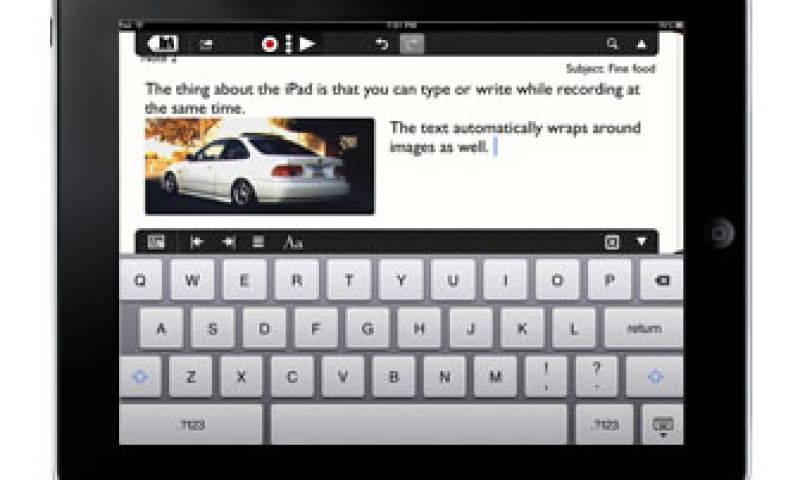Tap the N key
This screenshot has width=800, height=480.
[x=444, y=377]
